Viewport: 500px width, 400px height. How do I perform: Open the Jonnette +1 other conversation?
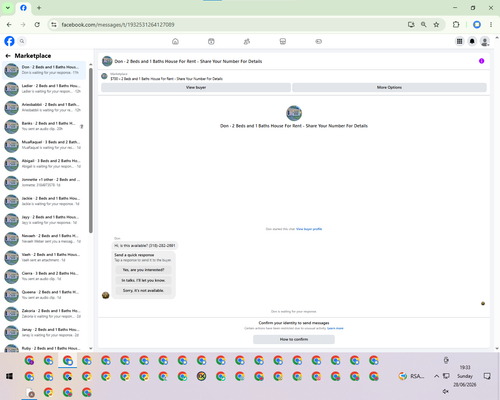[x=44, y=182]
